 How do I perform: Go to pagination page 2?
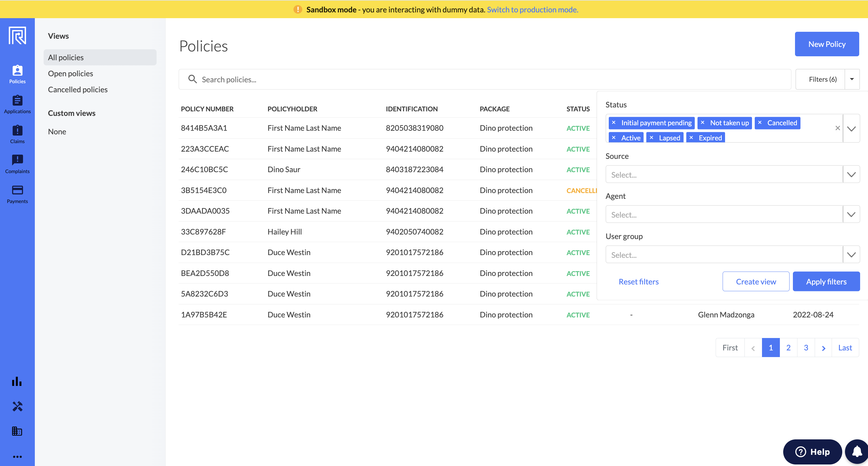pos(788,347)
